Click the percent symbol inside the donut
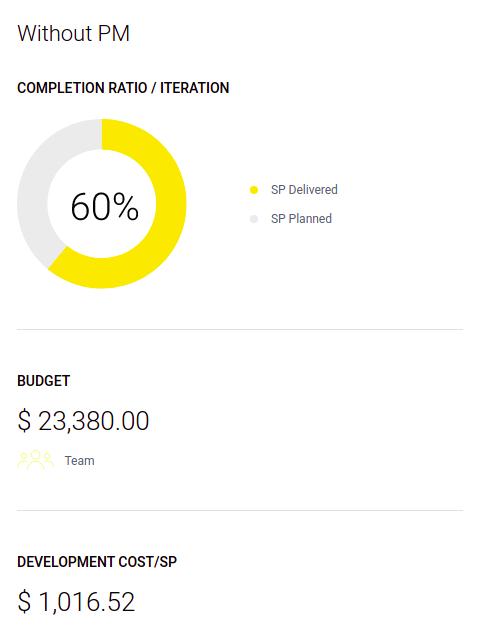This screenshot has height=638, width=482. (x=126, y=207)
